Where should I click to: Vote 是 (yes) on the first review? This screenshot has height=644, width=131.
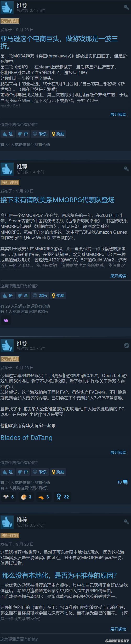pyautogui.click(x=8, y=134)
